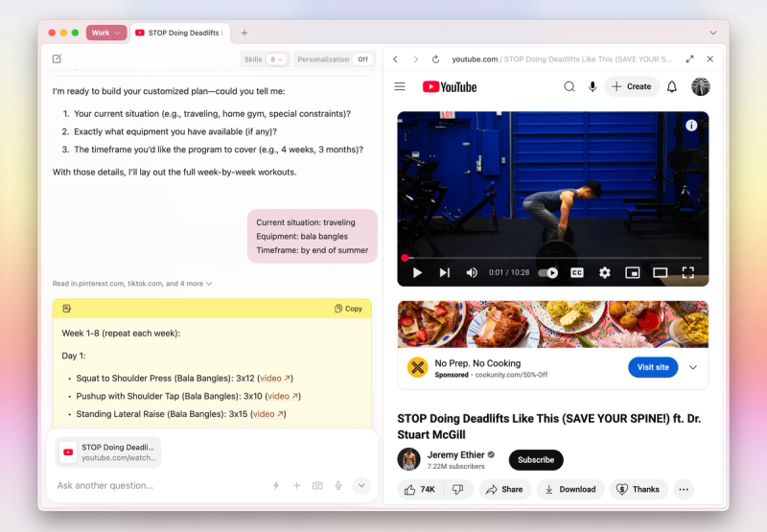This screenshot has width=767, height=532.
Task: Open the Jeremy Ethier channel name
Action: pos(455,454)
